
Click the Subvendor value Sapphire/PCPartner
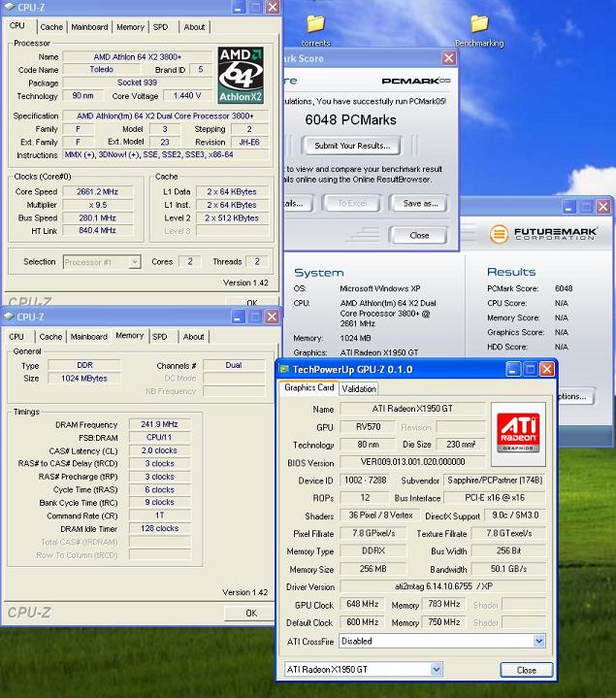coord(494,481)
